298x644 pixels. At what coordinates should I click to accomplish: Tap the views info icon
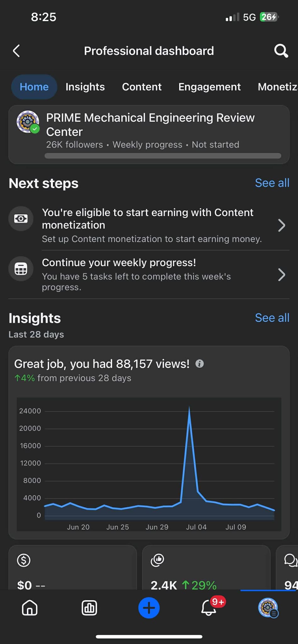[x=200, y=364]
